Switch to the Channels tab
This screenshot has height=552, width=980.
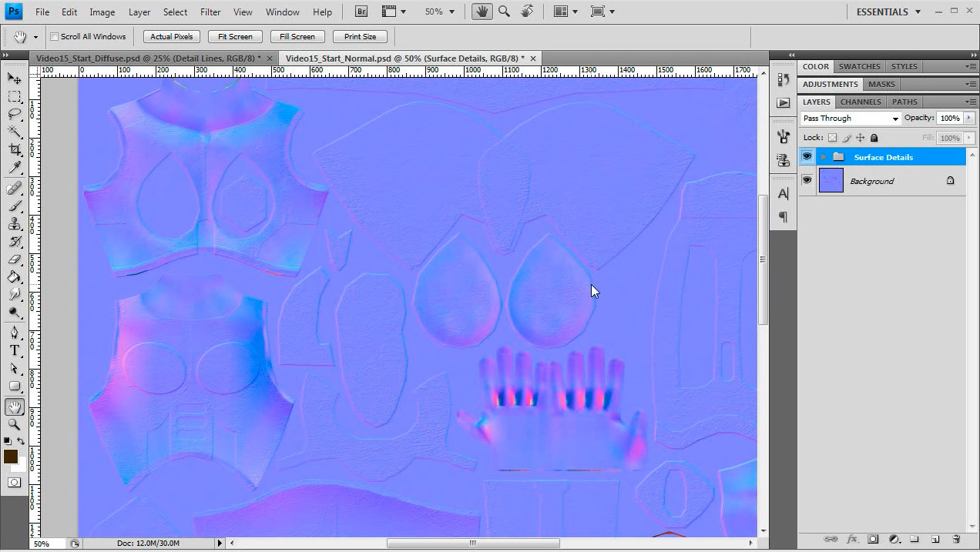tap(860, 102)
